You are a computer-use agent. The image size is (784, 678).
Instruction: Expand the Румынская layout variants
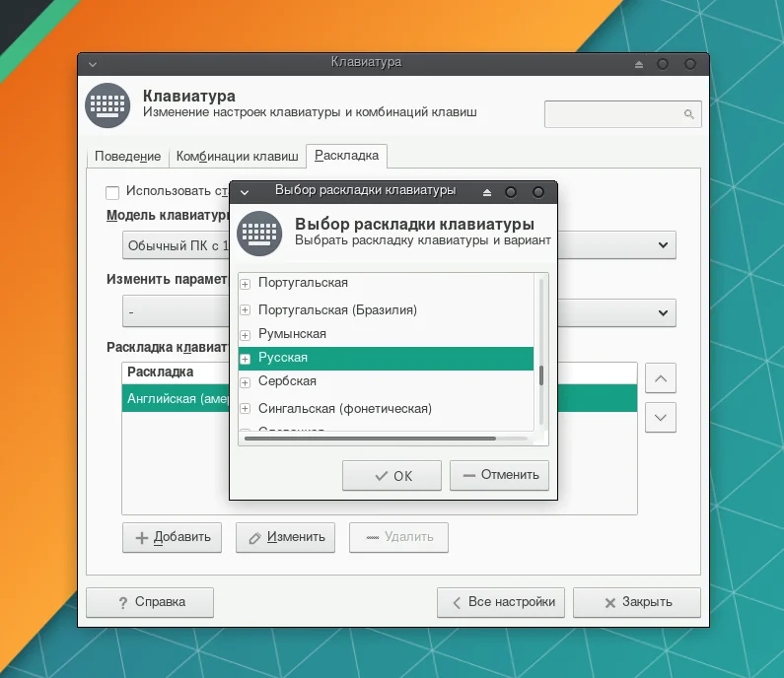pos(245,335)
